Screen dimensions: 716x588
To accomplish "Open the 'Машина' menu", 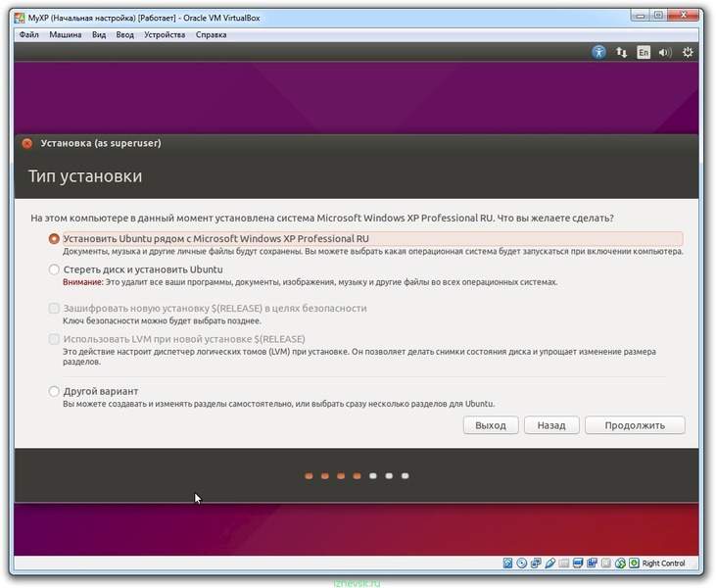I will pos(65,34).
